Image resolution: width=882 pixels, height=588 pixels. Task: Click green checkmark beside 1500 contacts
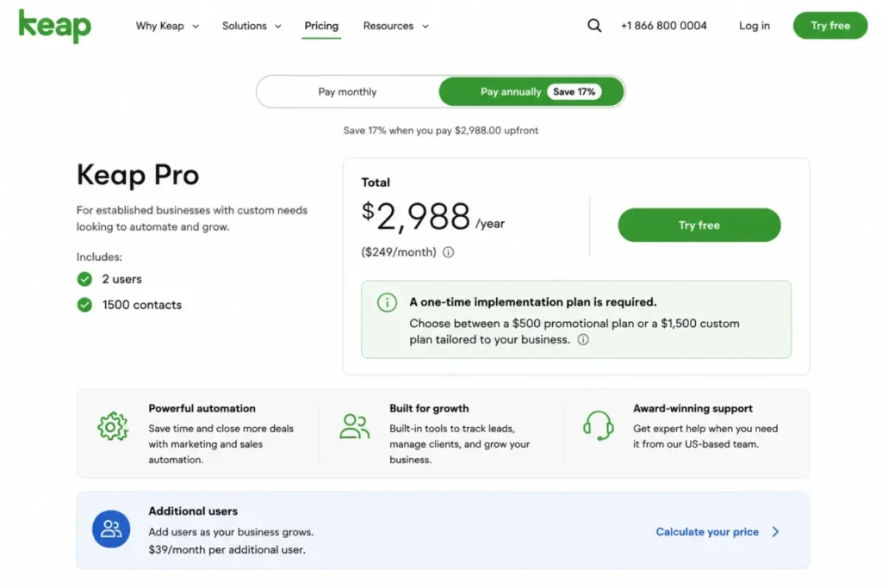84,305
